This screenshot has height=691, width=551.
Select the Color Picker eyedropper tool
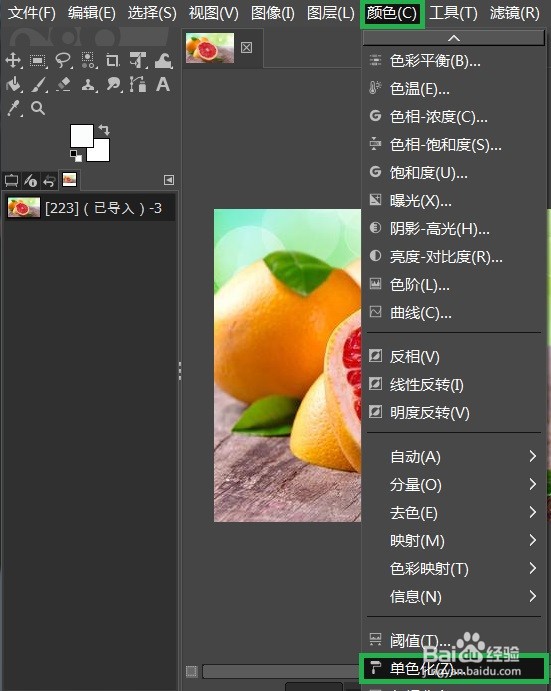coord(14,108)
